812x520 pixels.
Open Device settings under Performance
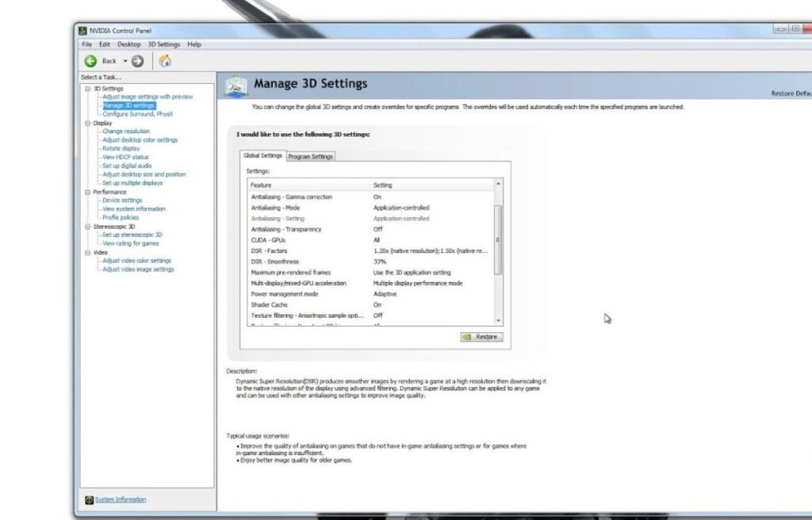pyautogui.click(x=122, y=201)
